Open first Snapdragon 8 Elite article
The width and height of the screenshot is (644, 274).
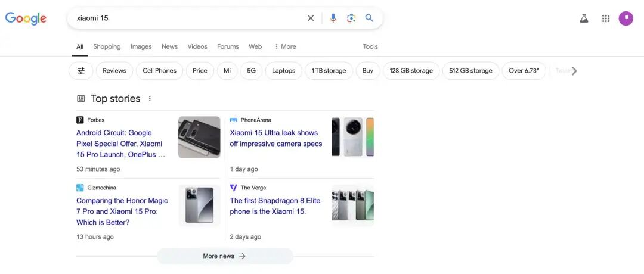[275, 206]
